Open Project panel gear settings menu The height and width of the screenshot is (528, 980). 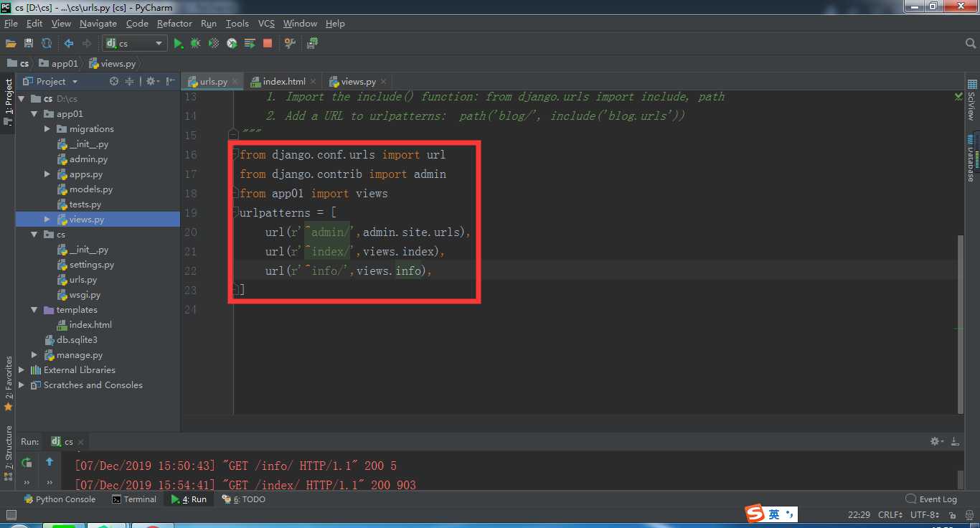[x=152, y=81]
